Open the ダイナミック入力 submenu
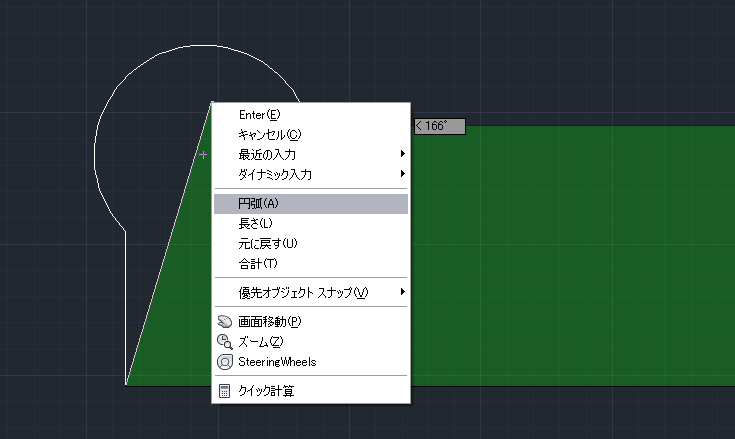Screen dimensions: 735x439 311,175
